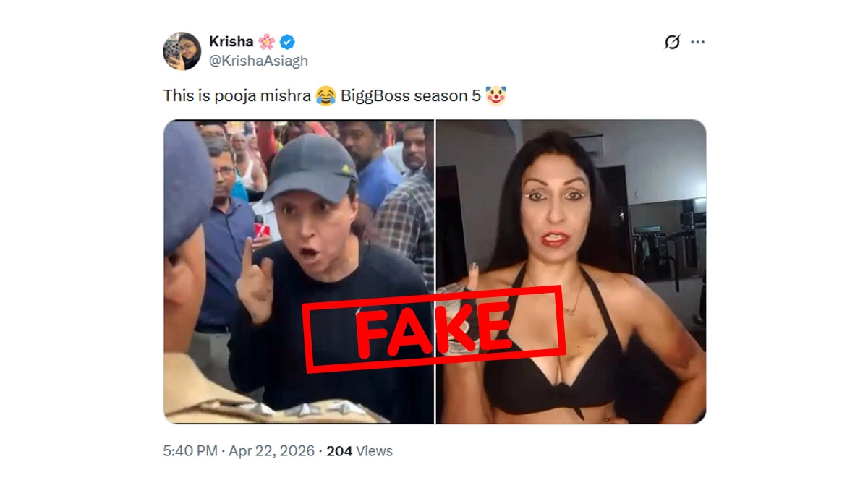This screenshot has width=868, height=488.
Task: Open the @KrishaAsiagh handle link
Action: (x=258, y=61)
